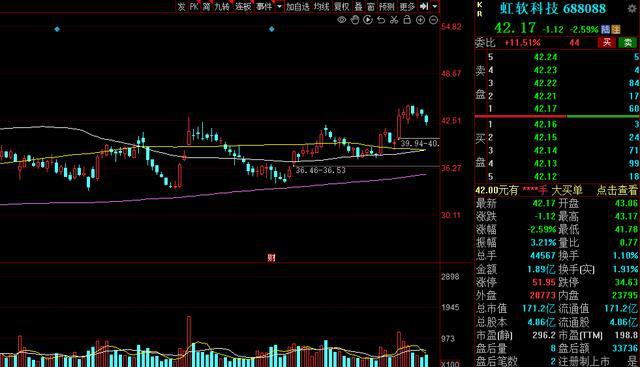
Task: Start chart replay with the play icon
Action: [368, 20]
